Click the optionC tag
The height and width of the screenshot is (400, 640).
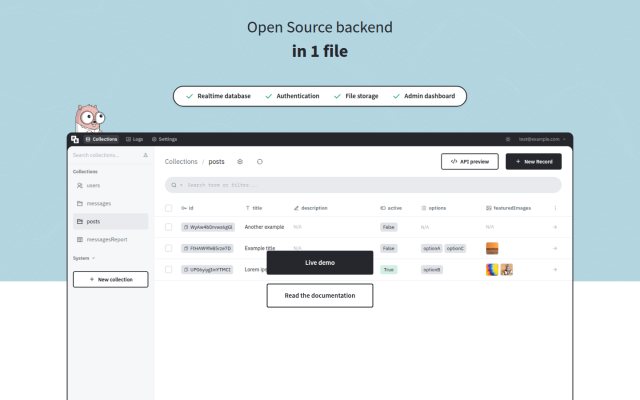(455, 248)
